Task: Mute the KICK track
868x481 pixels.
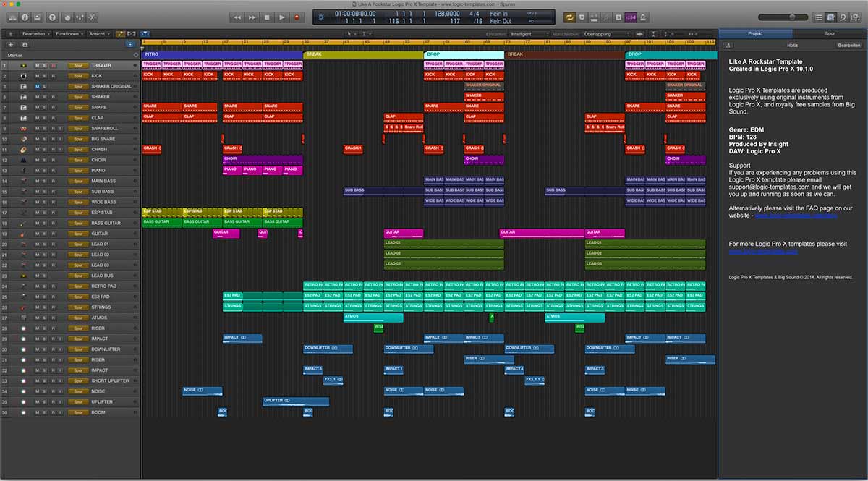Action: (x=38, y=76)
